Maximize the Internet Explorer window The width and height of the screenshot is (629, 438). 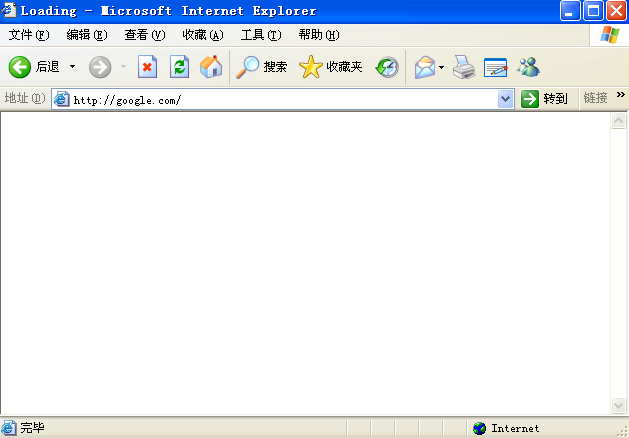593,11
